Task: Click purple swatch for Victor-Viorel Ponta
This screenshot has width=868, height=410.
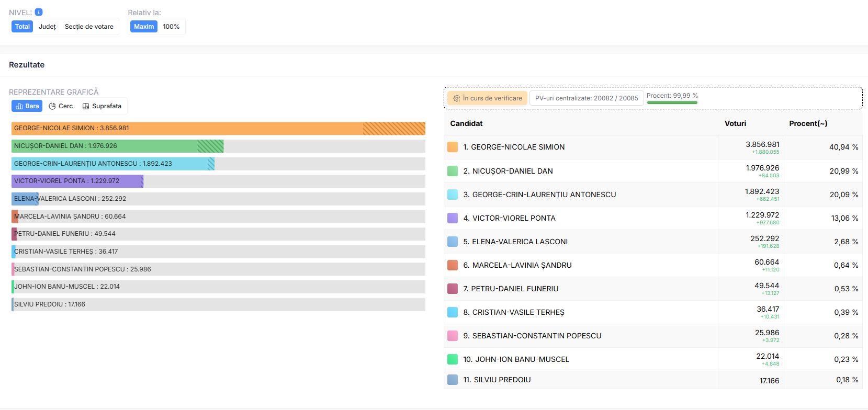Action: pos(453,218)
